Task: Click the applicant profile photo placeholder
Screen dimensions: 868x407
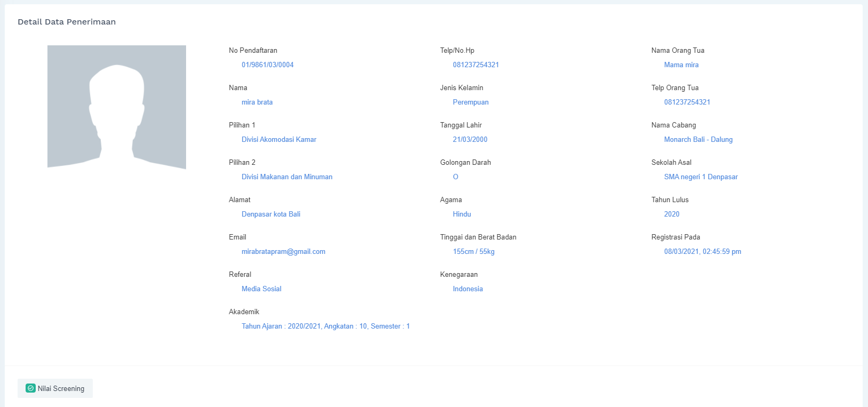Action: click(117, 107)
